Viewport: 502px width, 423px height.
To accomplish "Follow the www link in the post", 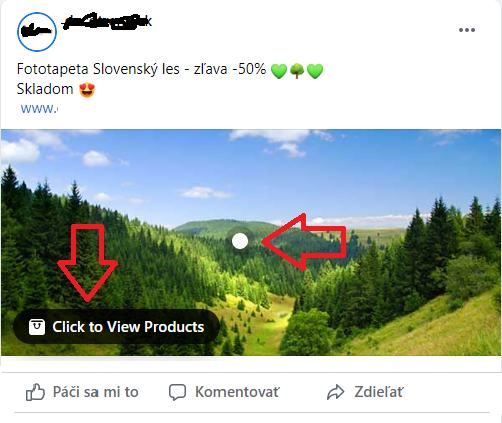I will (x=39, y=108).
